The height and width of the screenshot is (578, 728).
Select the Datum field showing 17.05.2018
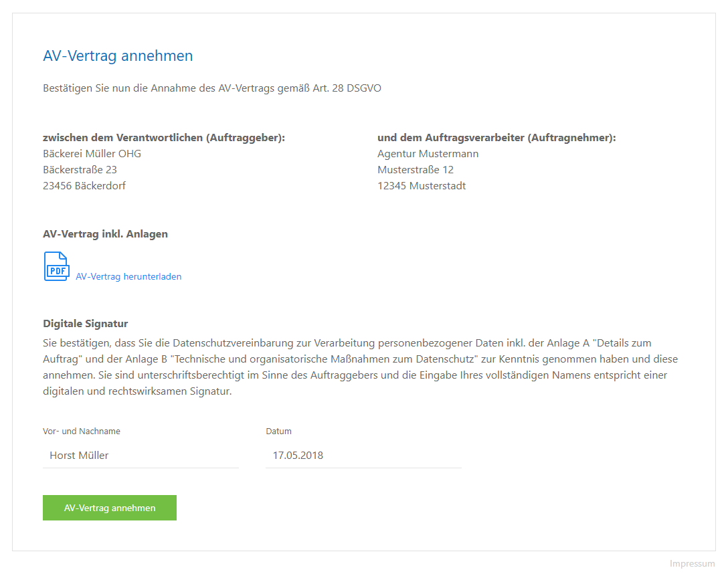click(x=363, y=456)
